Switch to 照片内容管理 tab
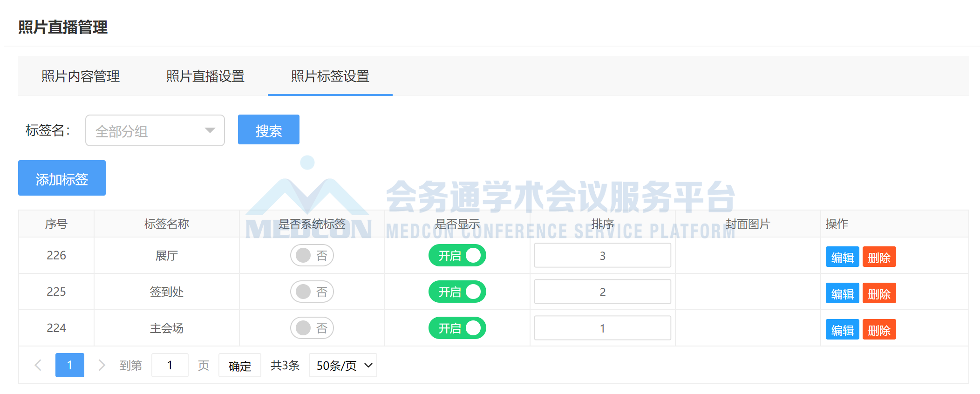 click(x=81, y=76)
